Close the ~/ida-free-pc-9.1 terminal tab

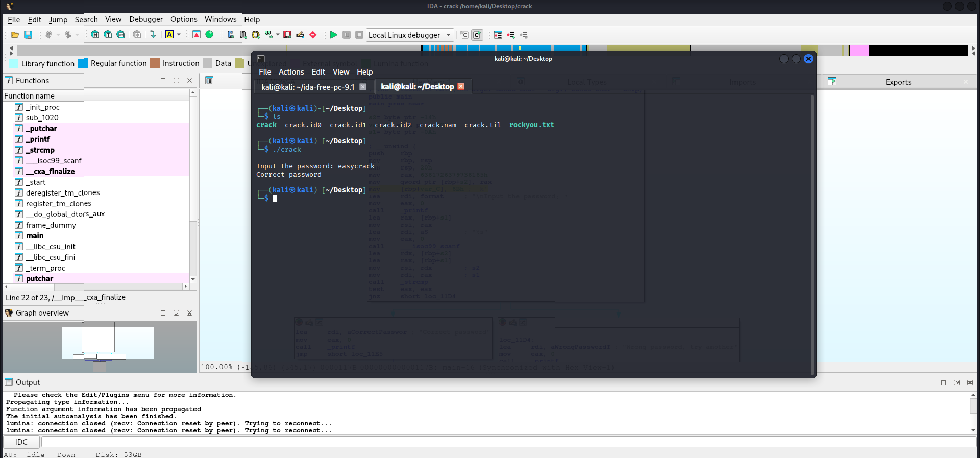[363, 87]
